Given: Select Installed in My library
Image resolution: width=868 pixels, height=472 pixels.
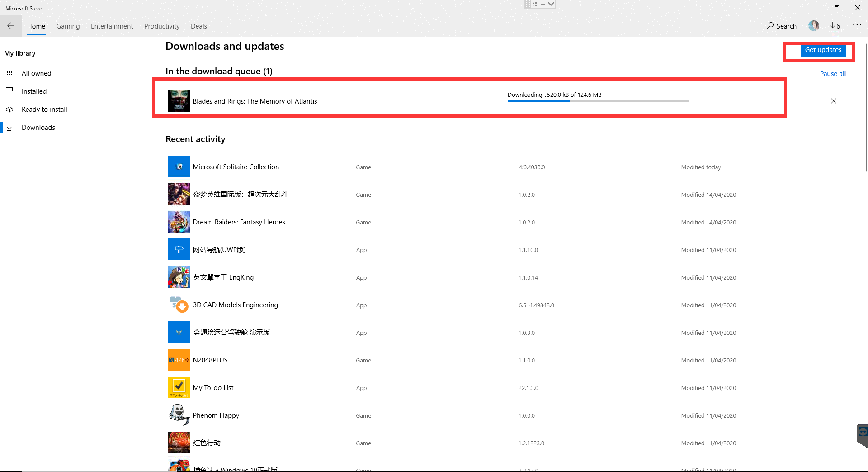Looking at the screenshot, I should (x=34, y=91).
